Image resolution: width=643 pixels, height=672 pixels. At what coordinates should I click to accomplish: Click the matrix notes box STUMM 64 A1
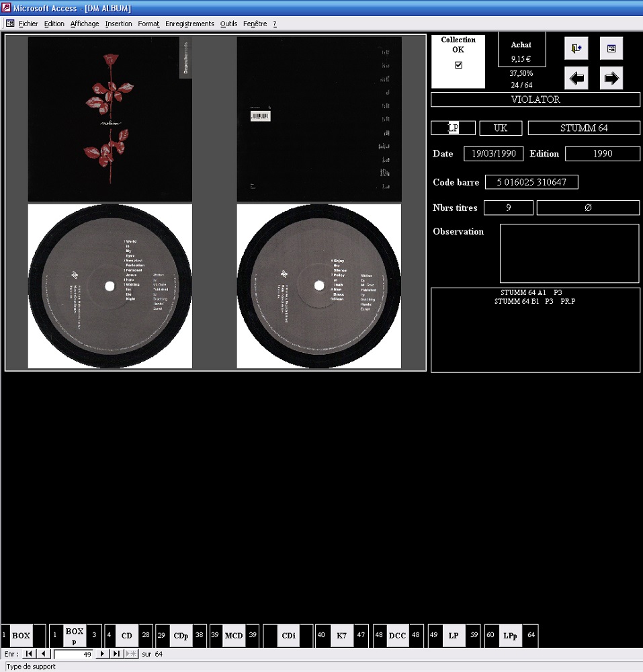[x=535, y=330]
